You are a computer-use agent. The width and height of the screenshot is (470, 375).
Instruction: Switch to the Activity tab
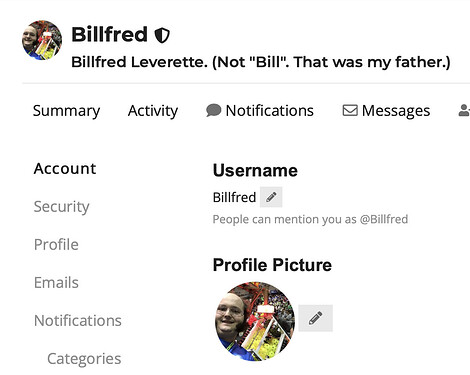coord(153,111)
